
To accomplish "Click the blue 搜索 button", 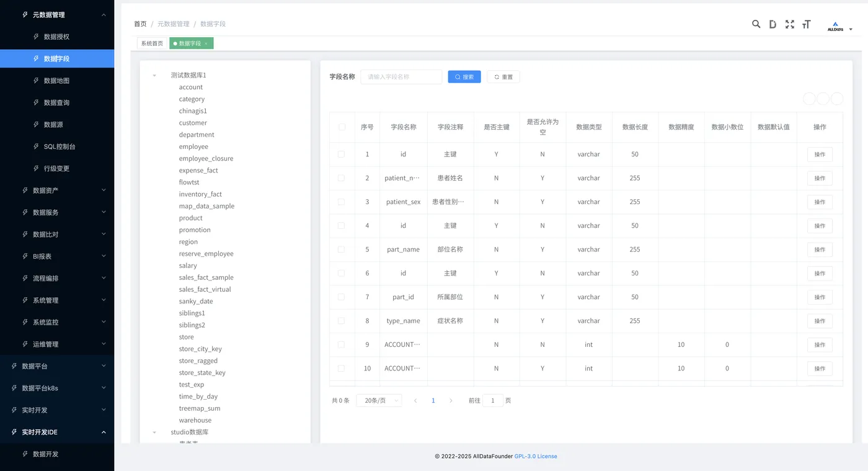I will [x=464, y=77].
